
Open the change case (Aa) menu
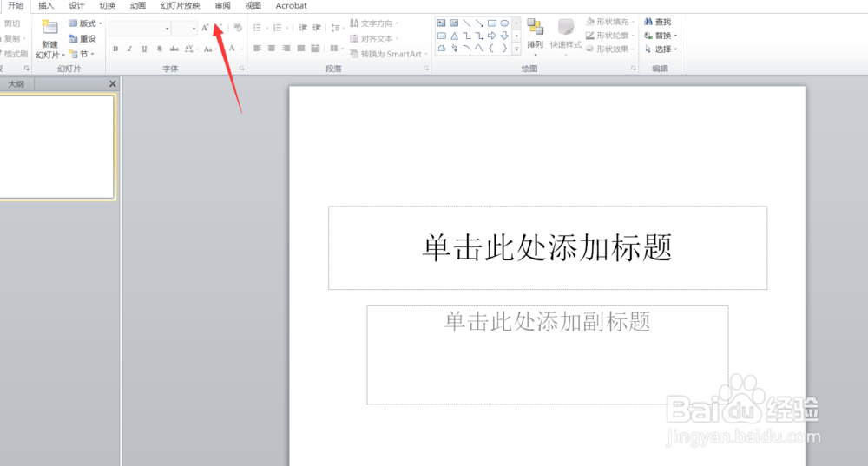pyautogui.click(x=209, y=49)
